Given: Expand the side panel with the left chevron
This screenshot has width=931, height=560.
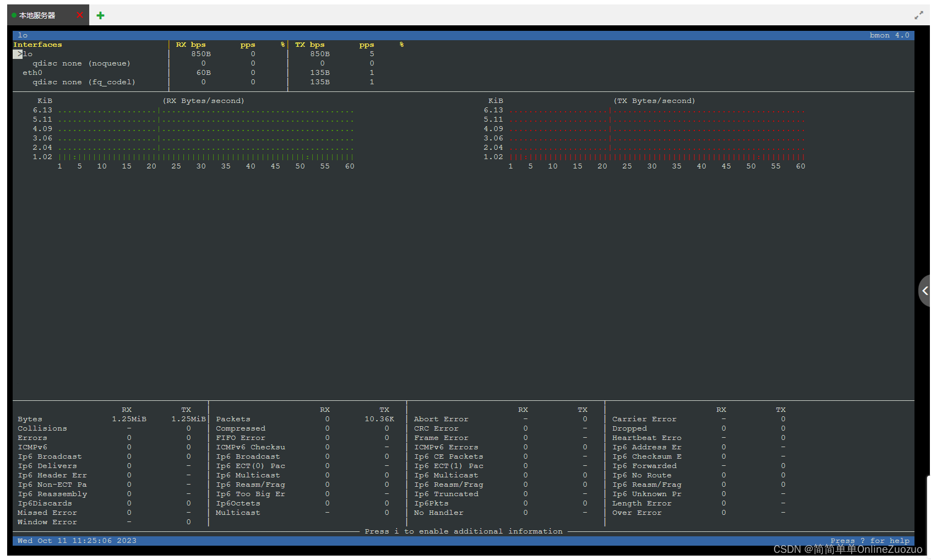Looking at the screenshot, I should pos(925,291).
